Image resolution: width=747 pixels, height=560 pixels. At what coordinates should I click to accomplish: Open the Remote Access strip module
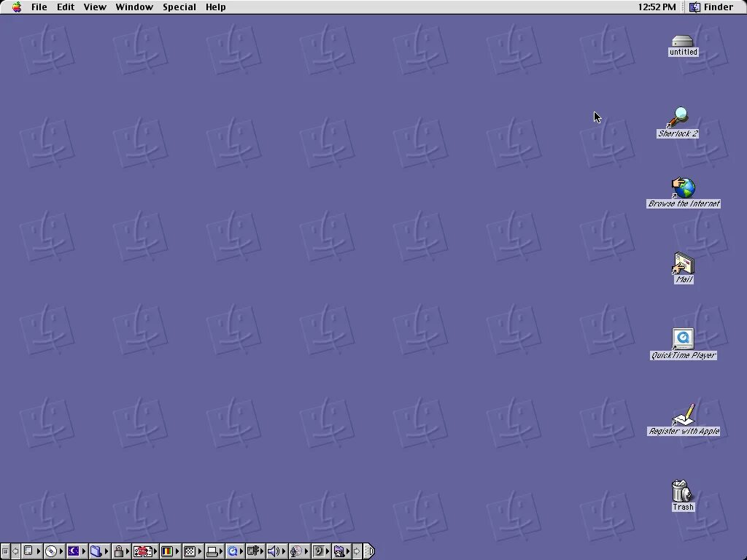[255, 551]
